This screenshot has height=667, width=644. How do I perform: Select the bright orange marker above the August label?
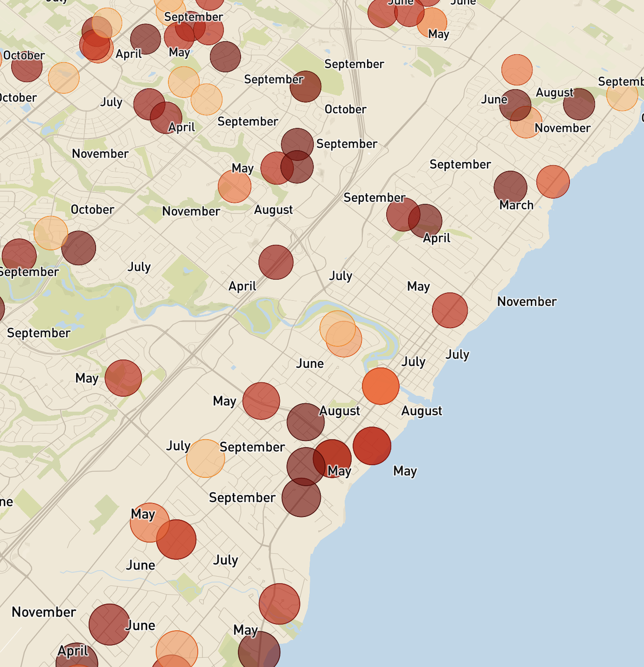[x=380, y=386]
